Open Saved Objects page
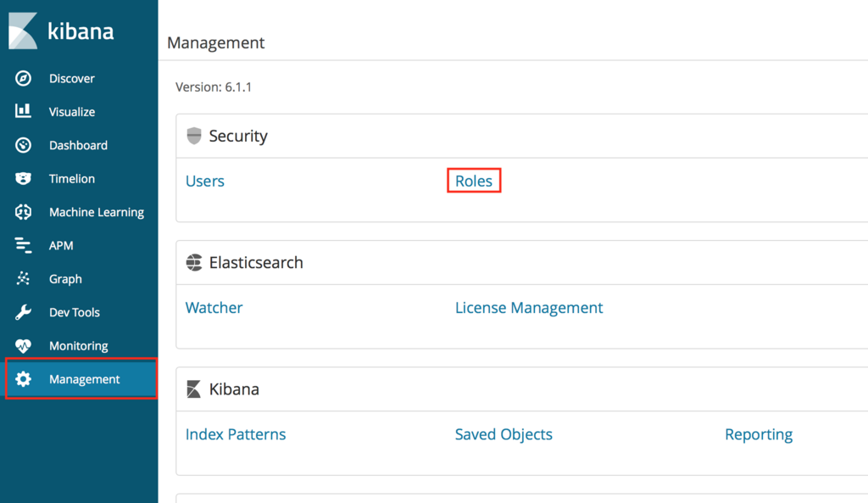 pyautogui.click(x=504, y=434)
